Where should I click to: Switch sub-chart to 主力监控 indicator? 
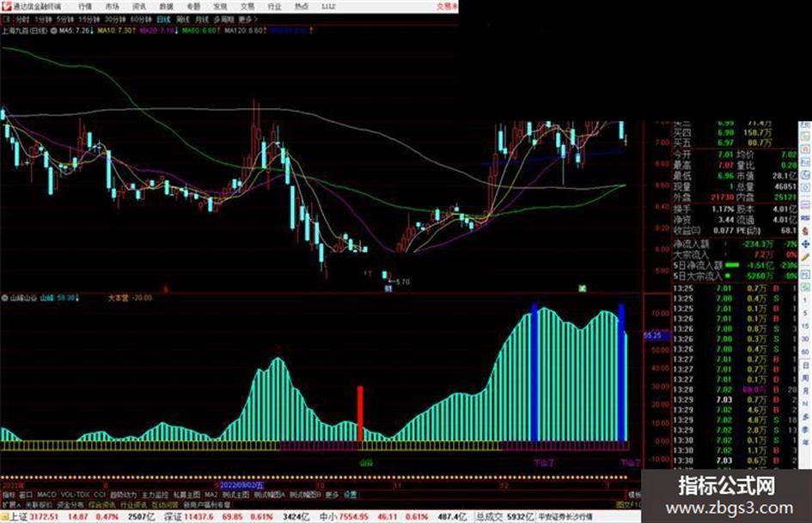(x=155, y=495)
